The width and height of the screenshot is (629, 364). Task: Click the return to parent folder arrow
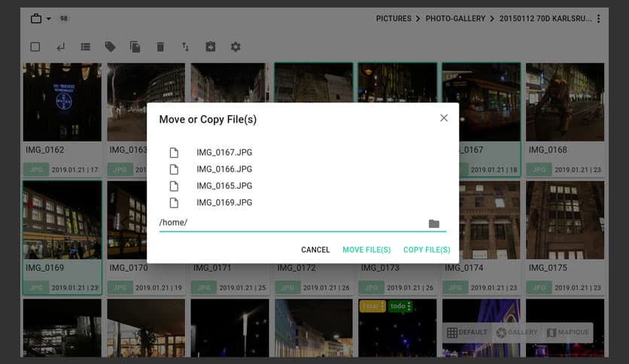click(60, 47)
